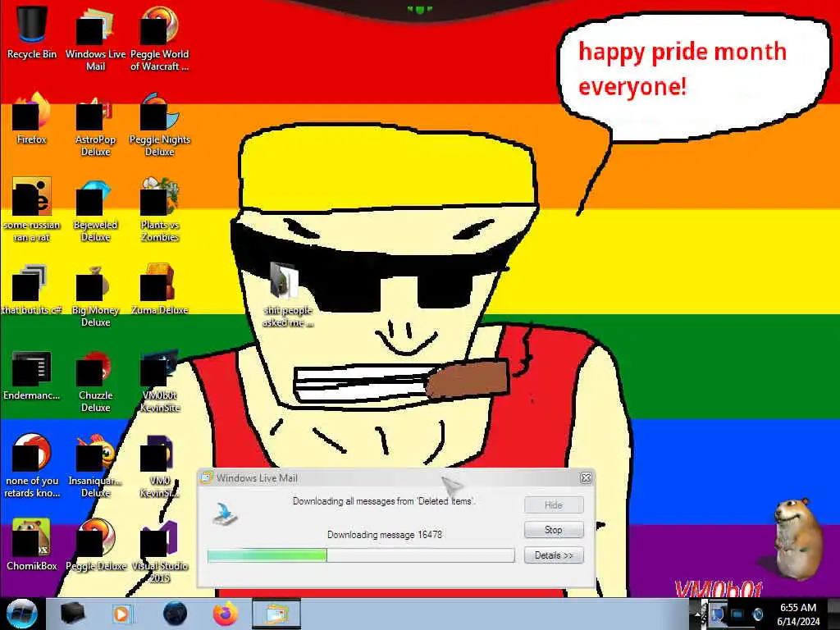Image resolution: width=840 pixels, height=630 pixels.
Task: Open the Recycle Bin desktop icon
Action: [32, 33]
